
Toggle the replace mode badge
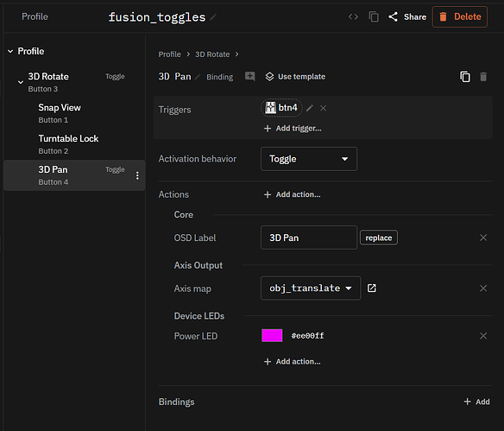(379, 238)
